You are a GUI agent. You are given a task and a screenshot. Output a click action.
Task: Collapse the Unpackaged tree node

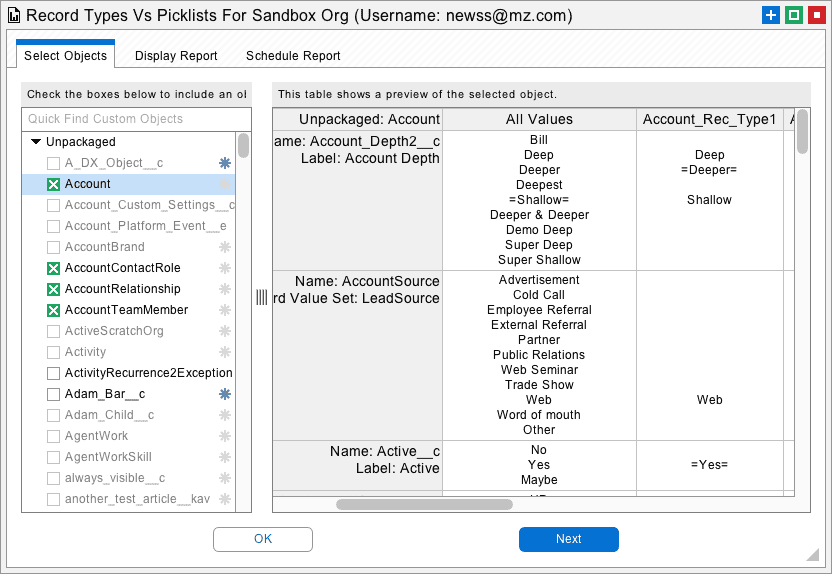coord(36,142)
